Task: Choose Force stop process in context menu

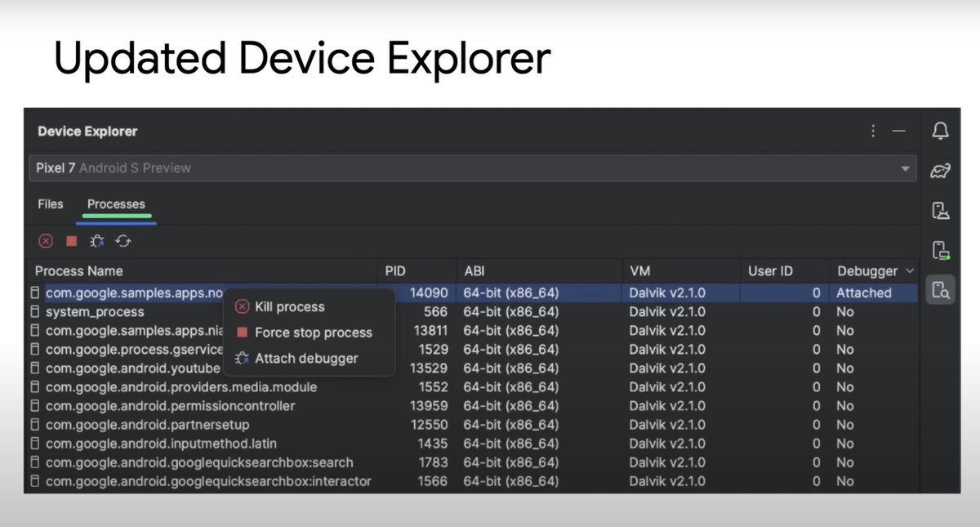Action: 310,333
